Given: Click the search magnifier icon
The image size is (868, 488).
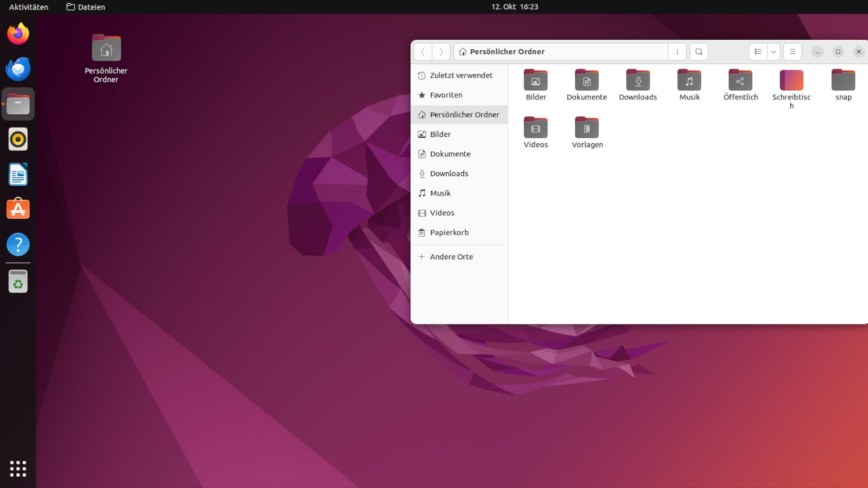Looking at the screenshot, I should point(699,52).
